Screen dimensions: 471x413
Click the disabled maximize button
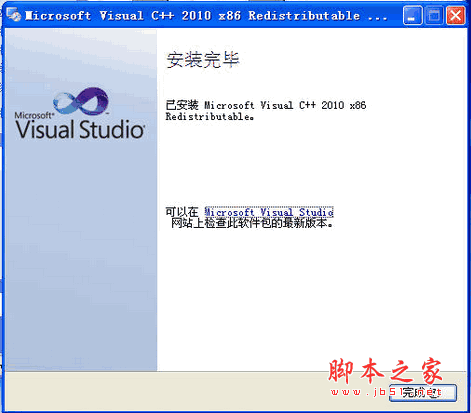click(x=434, y=15)
